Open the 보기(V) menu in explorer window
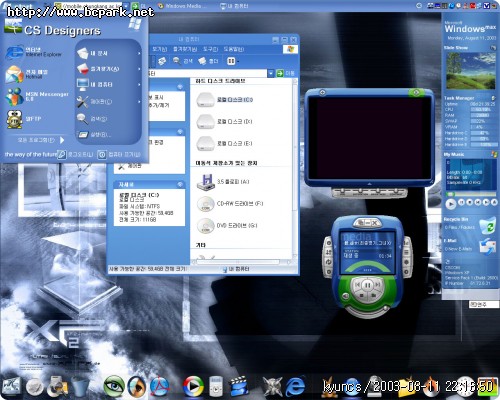Viewport: 500px width, 400px height. 159,49
